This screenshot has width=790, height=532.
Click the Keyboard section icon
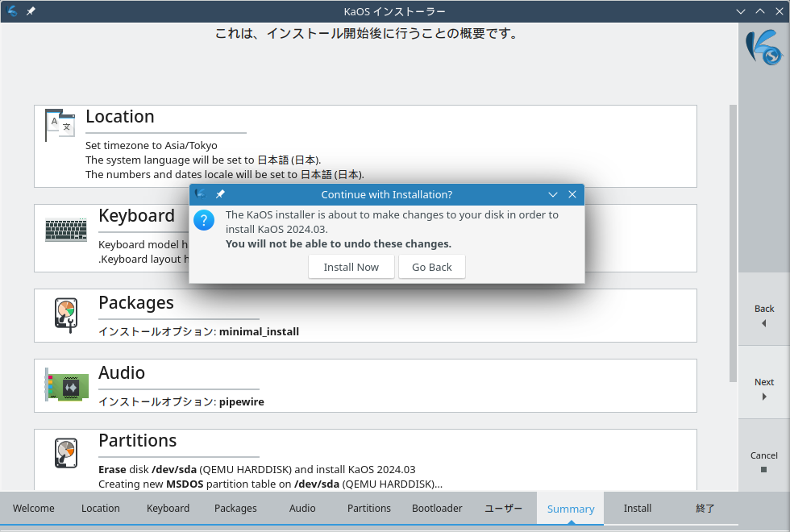click(x=66, y=231)
